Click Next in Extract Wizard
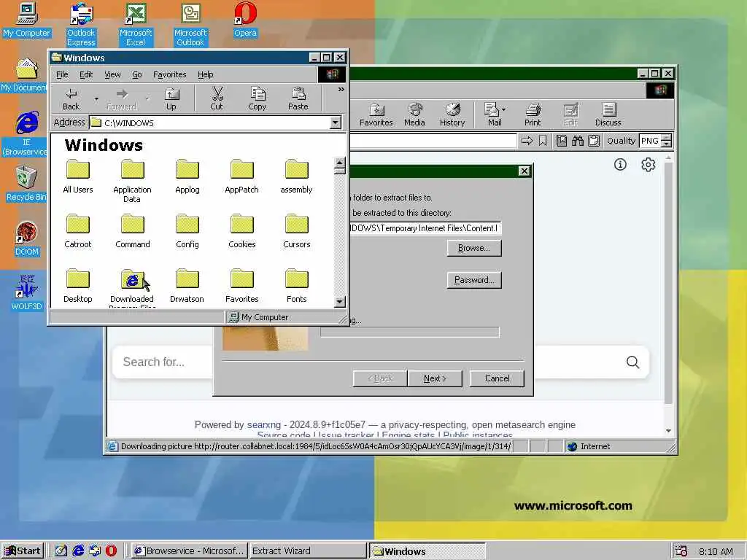Screen dimensions: 747x560 435,378
